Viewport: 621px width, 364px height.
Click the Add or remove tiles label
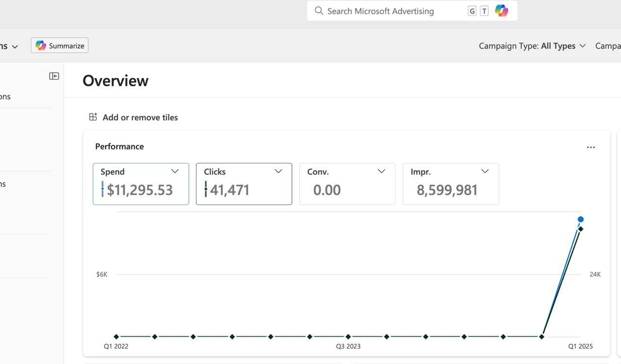[x=140, y=117]
